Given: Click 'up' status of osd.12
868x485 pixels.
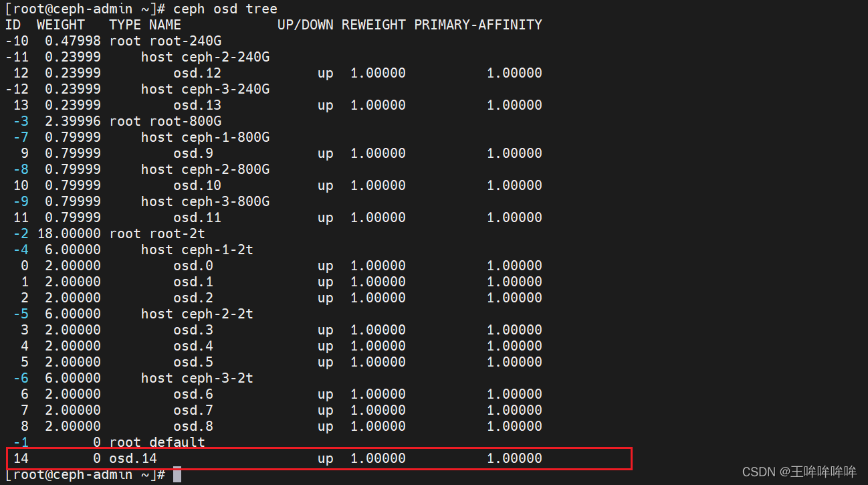Looking at the screenshot, I should (326, 73).
